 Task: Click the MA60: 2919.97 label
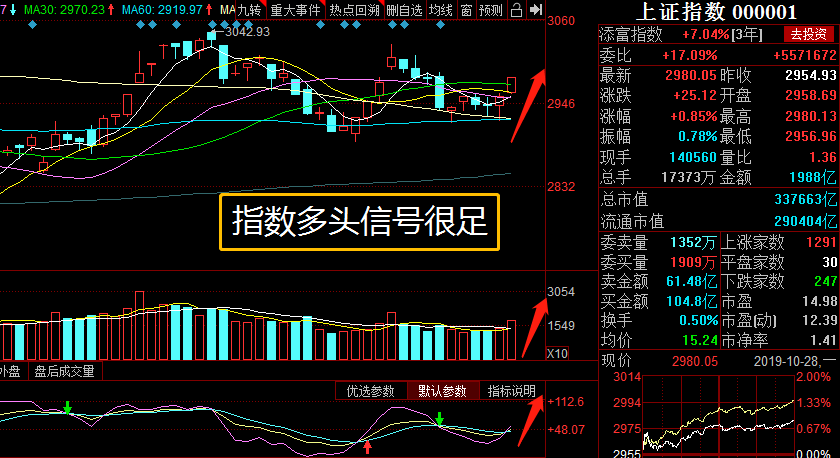pyautogui.click(x=162, y=9)
